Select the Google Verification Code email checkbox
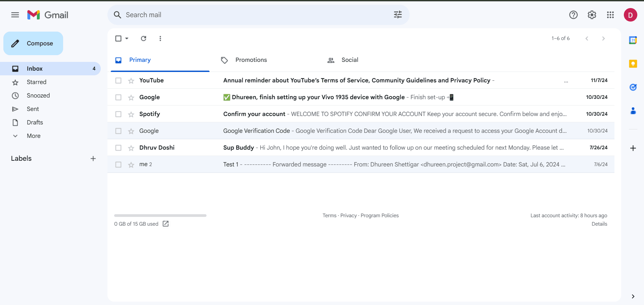 [x=118, y=131]
